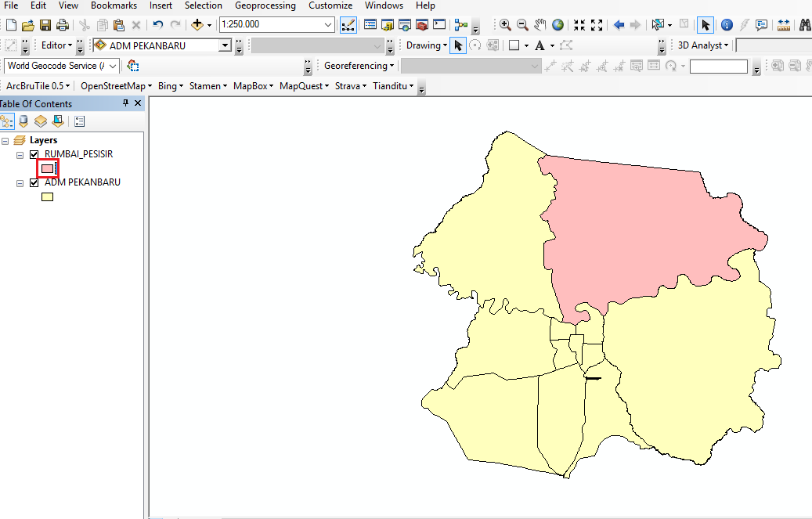Switch Table Of Contents to List By Source
812x519 pixels.
tap(23, 121)
